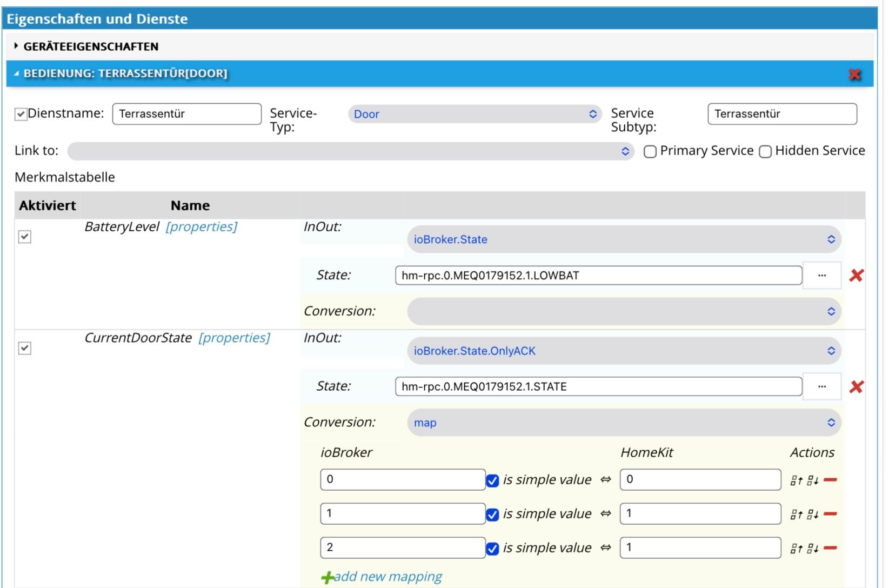The image size is (889, 588).
Task: Remove the MEQ0179152.1.STATE binding
Action: pyautogui.click(x=856, y=387)
